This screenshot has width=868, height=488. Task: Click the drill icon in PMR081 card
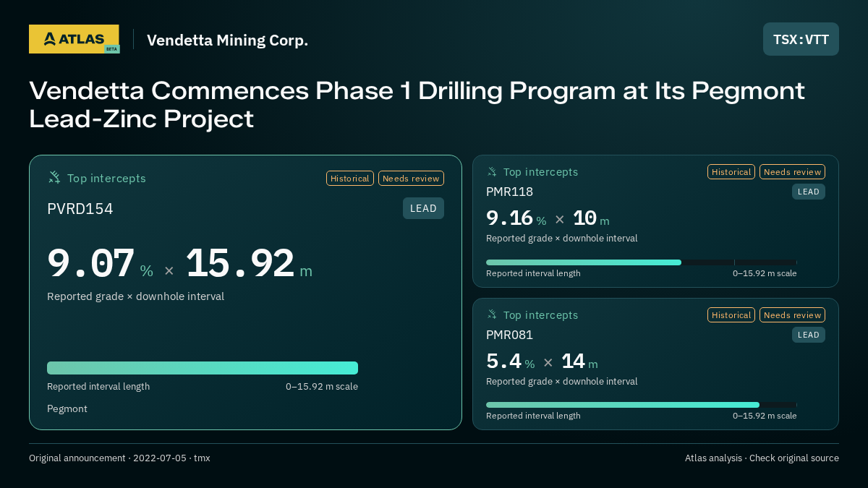click(x=492, y=314)
